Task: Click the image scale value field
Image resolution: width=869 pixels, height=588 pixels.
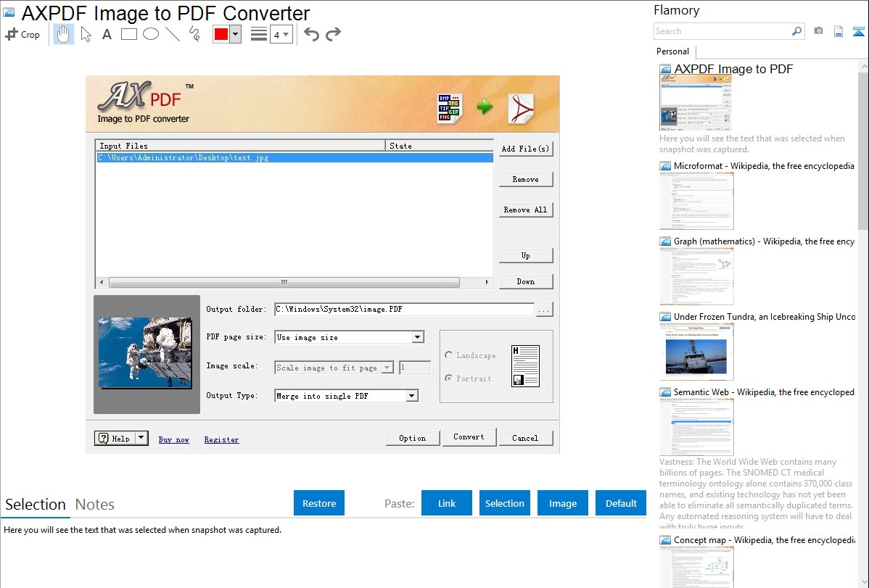Action: click(414, 368)
